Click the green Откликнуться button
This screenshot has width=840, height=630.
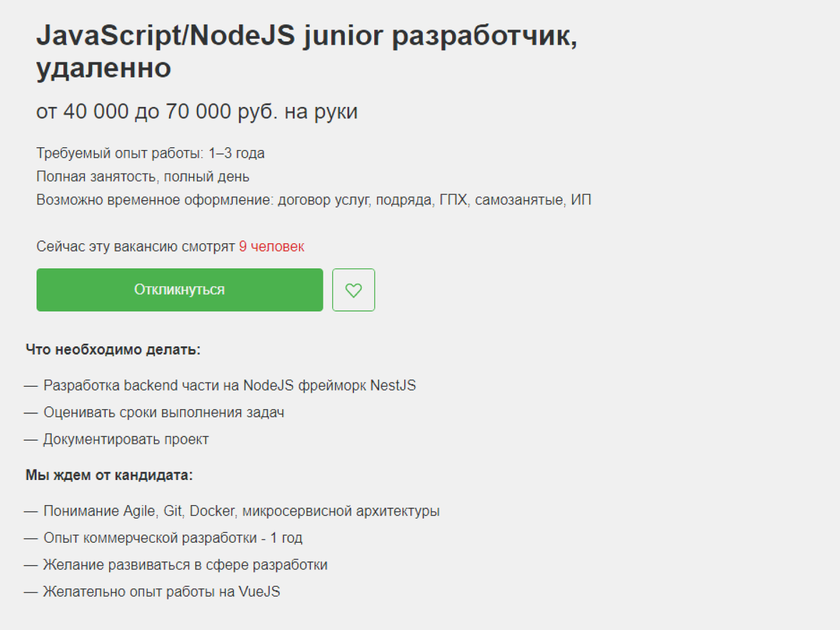click(179, 290)
